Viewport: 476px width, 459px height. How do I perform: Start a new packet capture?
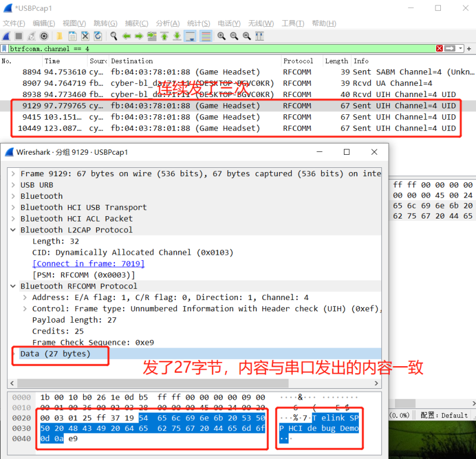coord(7,36)
